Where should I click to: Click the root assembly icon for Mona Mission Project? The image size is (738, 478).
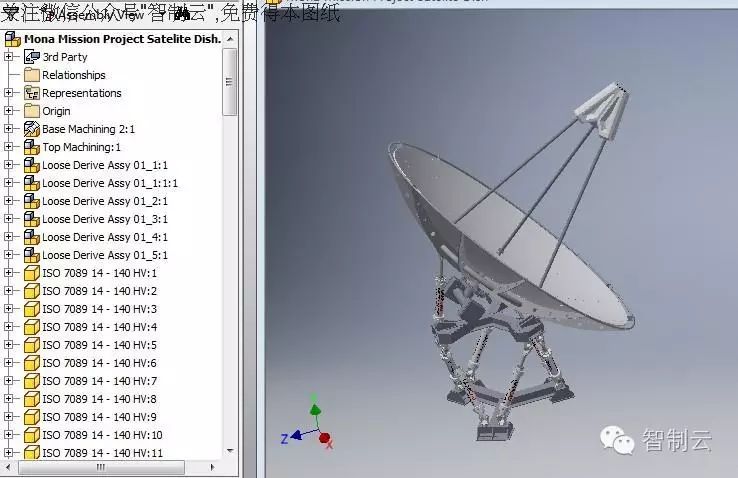[13, 39]
